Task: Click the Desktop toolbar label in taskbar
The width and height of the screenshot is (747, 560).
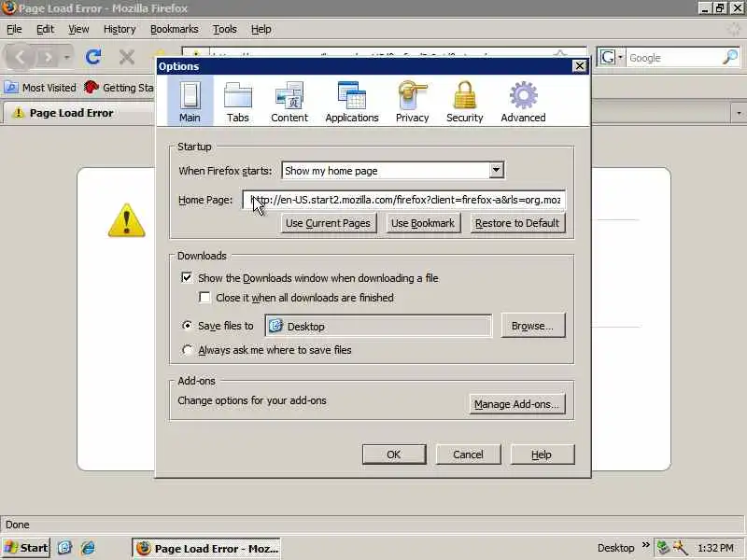Action: (615, 548)
